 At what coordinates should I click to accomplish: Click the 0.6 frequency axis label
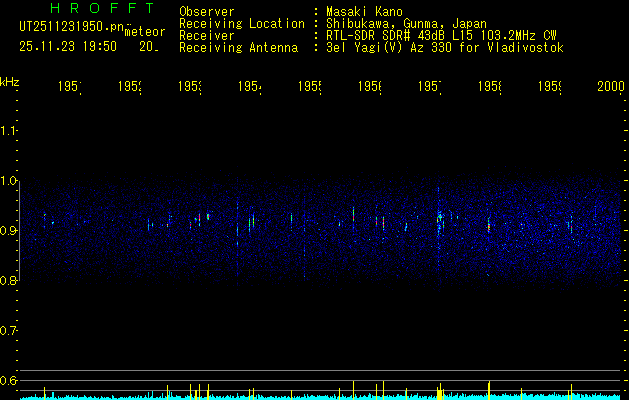8,380
